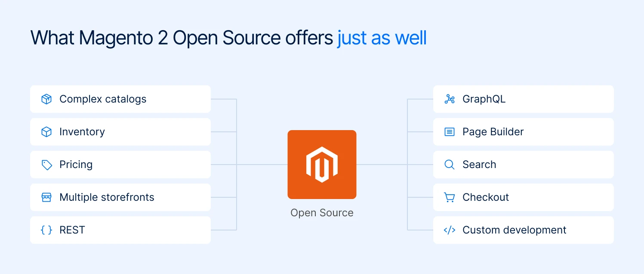644x274 pixels.
Task: Select the "Custom development" label
Action: [x=515, y=230]
